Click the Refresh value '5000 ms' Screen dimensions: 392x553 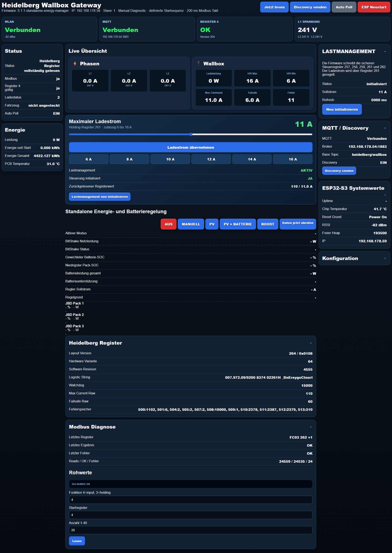379,100
